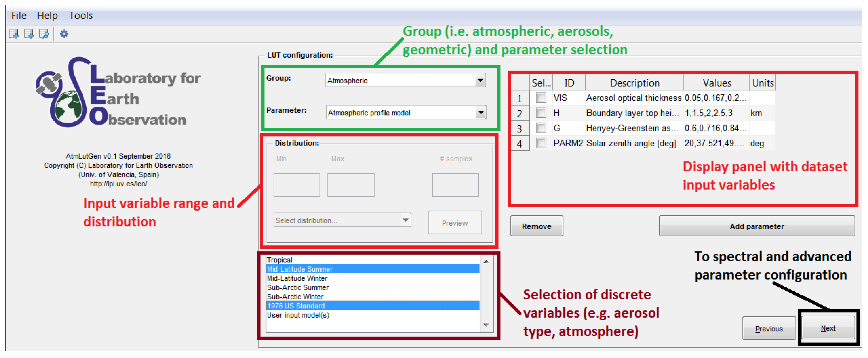The width and height of the screenshot is (868, 358).
Task: Click the scroll-up arrow of atmosphere list
Action: click(x=486, y=262)
